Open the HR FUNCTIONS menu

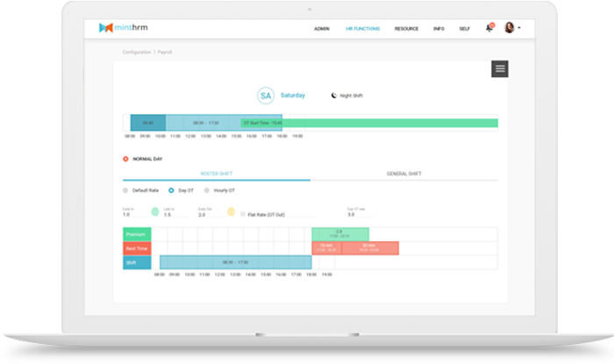click(x=362, y=29)
